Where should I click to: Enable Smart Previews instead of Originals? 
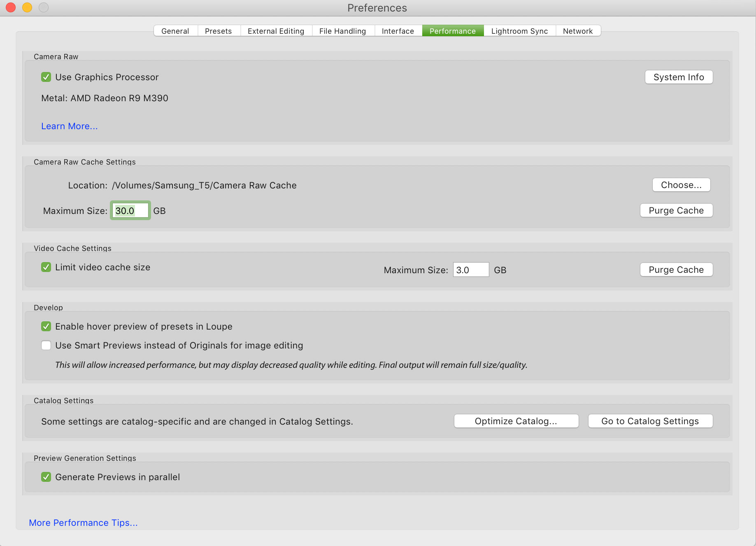(x=46, y=345)
